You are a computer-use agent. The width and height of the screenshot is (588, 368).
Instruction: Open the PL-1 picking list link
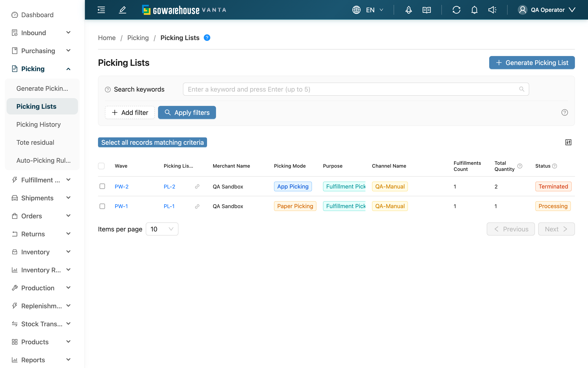[x=169, y=206]
